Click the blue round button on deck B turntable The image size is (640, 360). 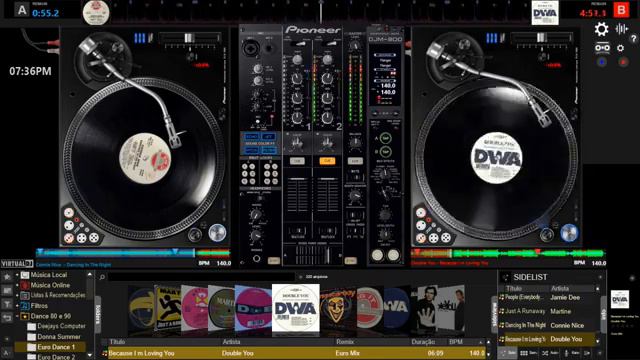569,233
